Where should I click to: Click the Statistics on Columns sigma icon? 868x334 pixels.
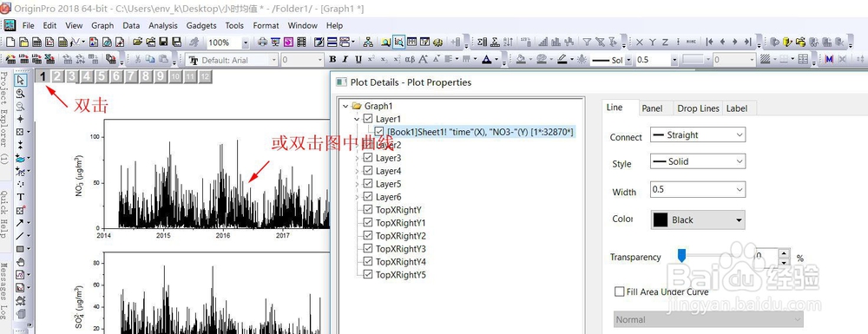click(482, 42)
